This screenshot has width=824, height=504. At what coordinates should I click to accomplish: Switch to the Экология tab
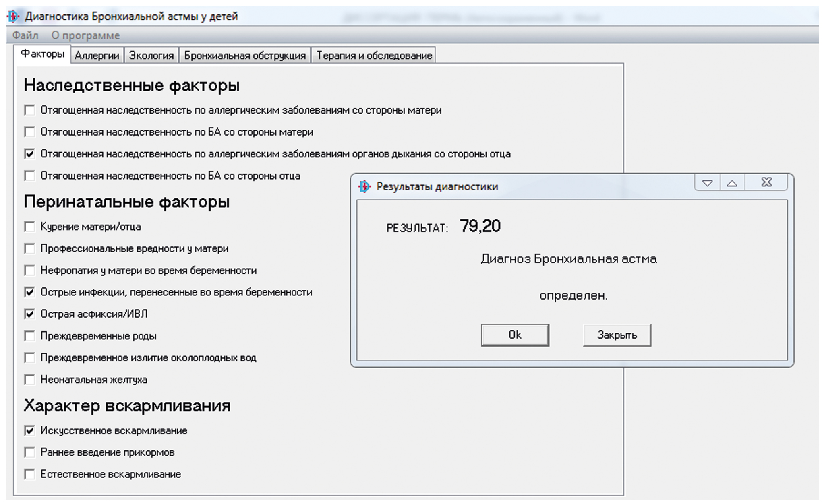tap(151, 56)
